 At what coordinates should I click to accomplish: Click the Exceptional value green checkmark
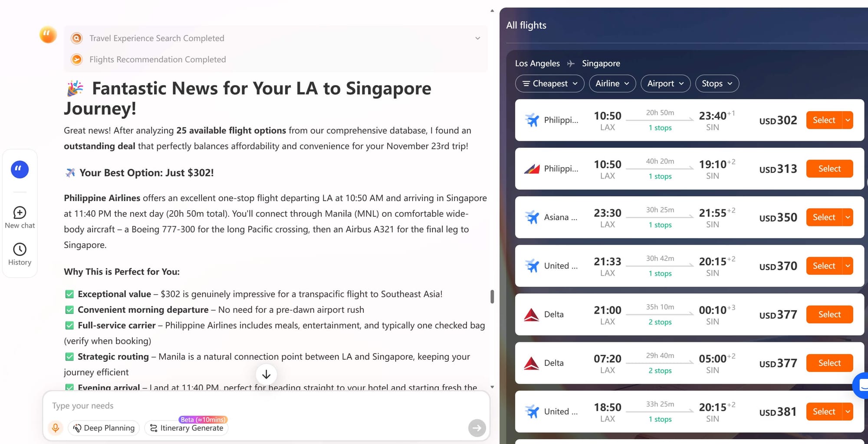pyautogui.click(x=69, y=294)
